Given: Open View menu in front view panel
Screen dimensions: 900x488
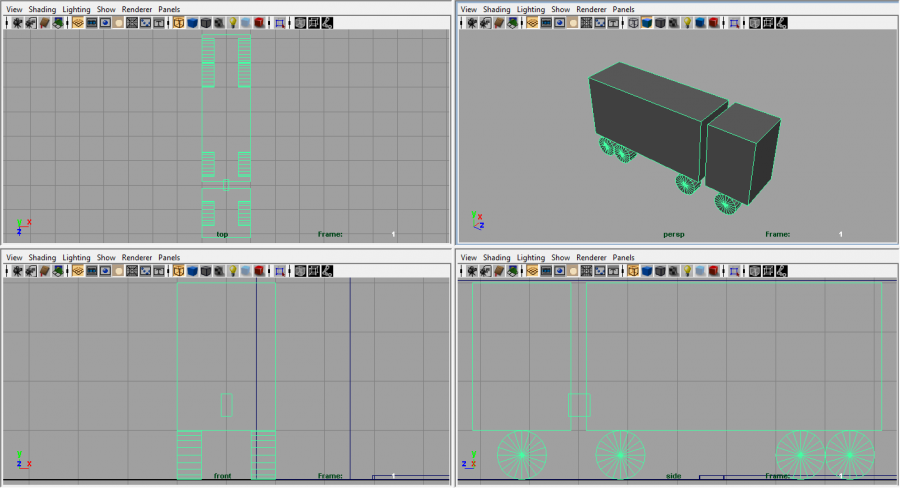Looking at the screenshot, I should click(14, 257).
